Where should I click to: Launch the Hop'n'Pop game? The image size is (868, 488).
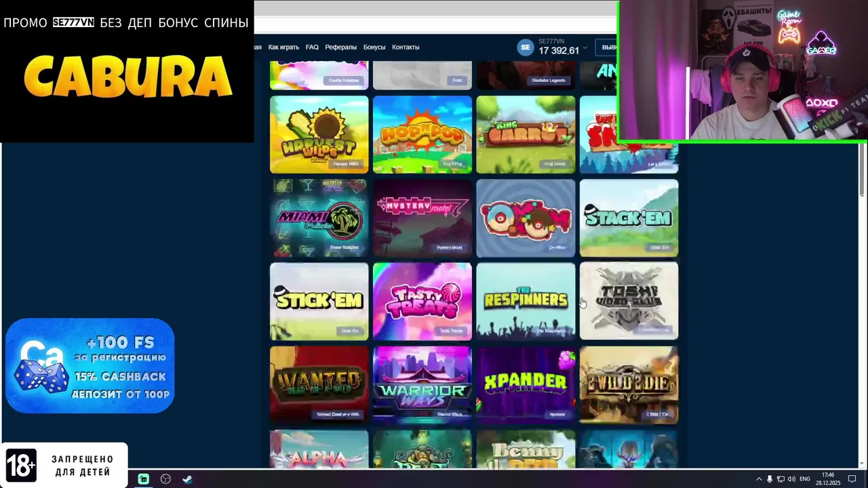pyautogui.click(x=422, y=134)
